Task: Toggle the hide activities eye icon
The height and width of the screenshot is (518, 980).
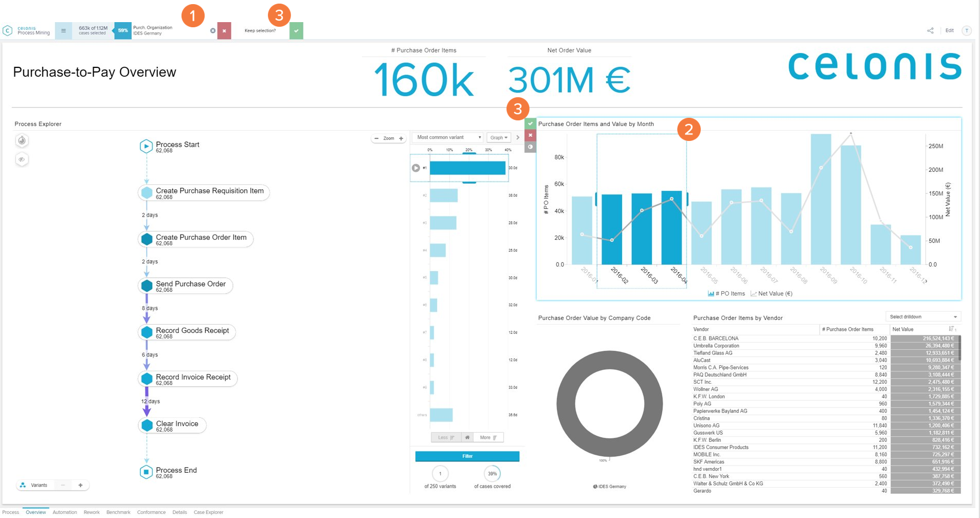Action: point(22,159)
